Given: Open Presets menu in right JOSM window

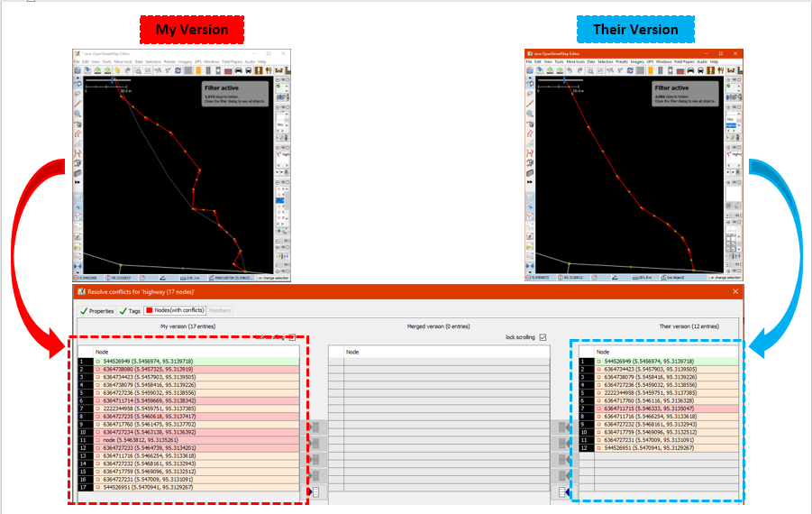Looking at the screenshot, I should tap(621, 61).
